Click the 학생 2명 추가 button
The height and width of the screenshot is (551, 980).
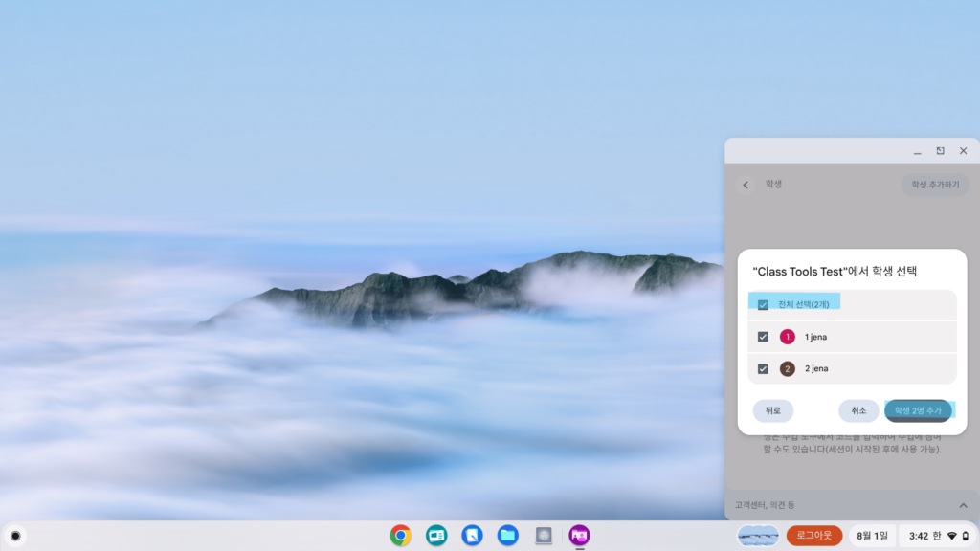point(918,410)
